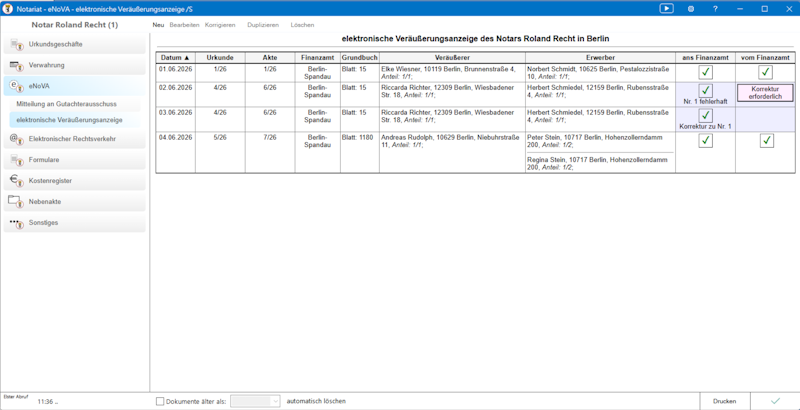Click the application logo in title bar
Screen dimensions: 800x410
[x=8, y=9]
